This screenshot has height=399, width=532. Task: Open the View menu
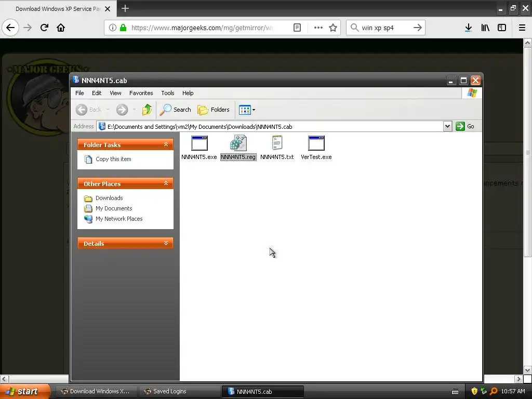(115, 93)
